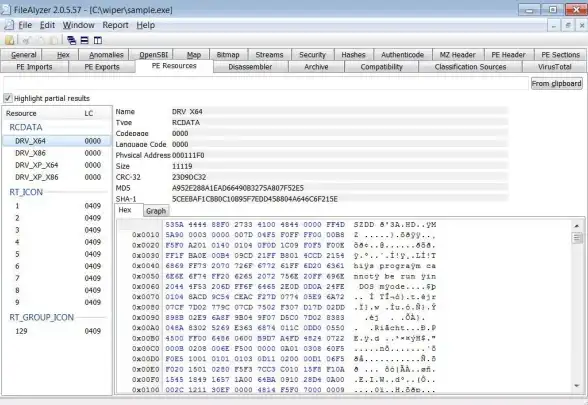588x405 pixels.
Task: Open the Security tab
Action: (x=313, y=55)
